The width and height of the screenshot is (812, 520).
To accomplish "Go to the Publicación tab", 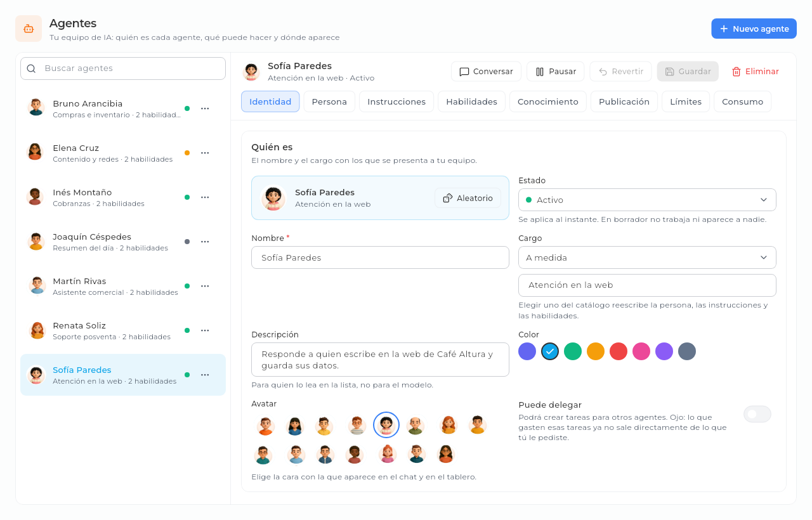I will (624, 101).
